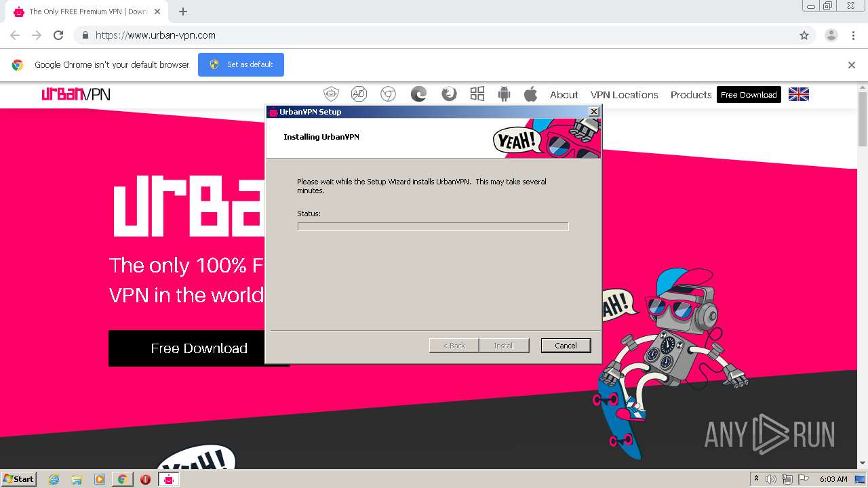View site info padlock icon
868x488 pixels.
click(85, 35)
